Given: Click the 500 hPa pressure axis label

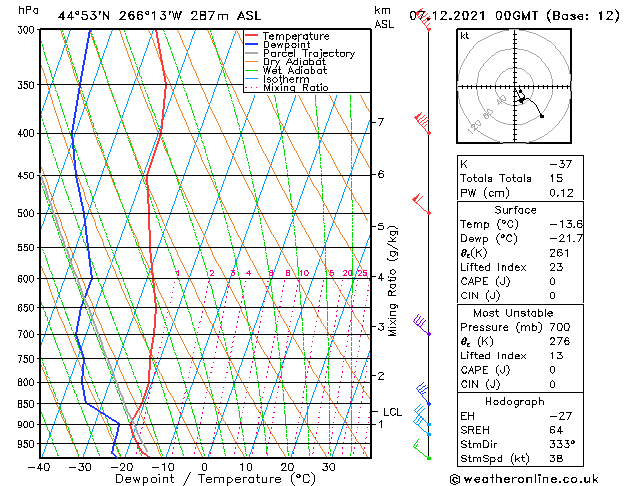Looking at the screenshot, I should click(x=27, y=213).
